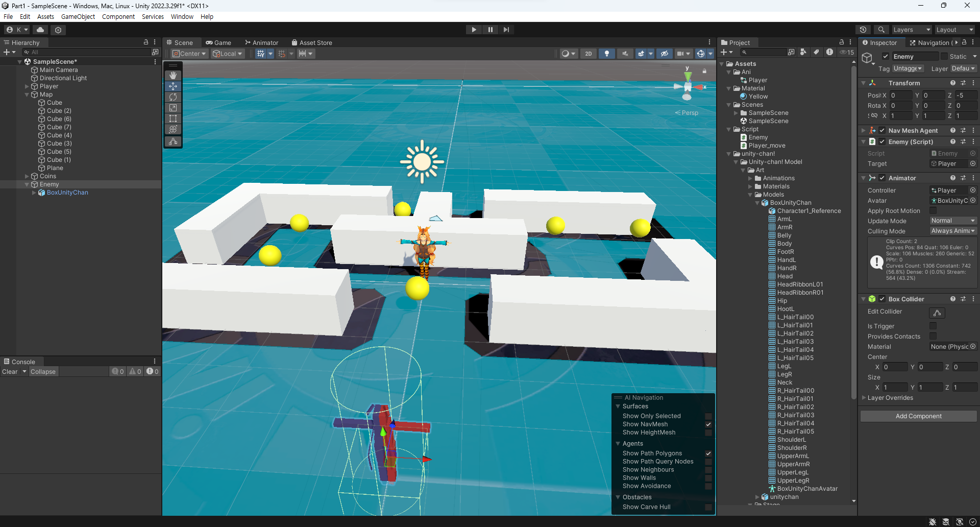Screen dimensions: 980x527
Task: Open Local handle rotation dropdown
Action: [x=228, y=54]
